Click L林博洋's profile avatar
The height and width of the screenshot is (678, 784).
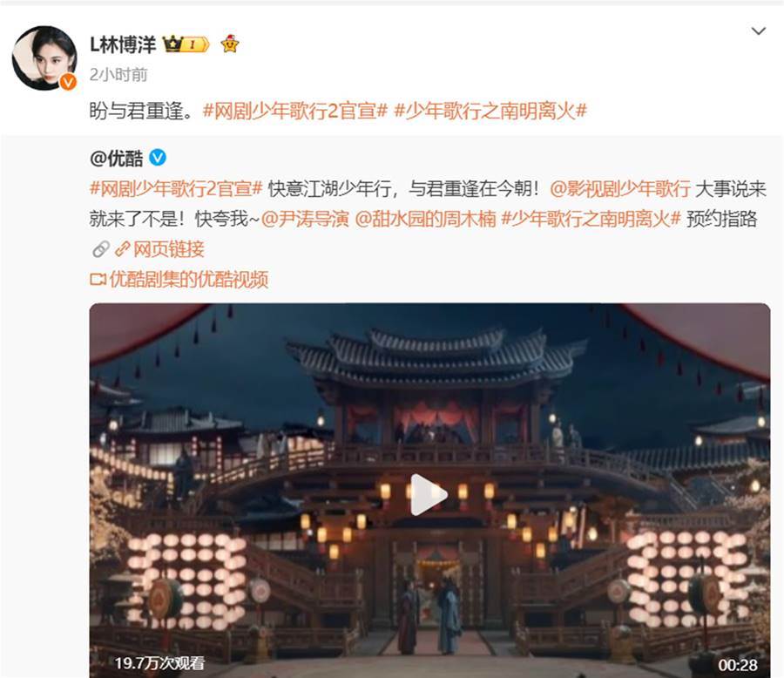(x=44, y=58)
